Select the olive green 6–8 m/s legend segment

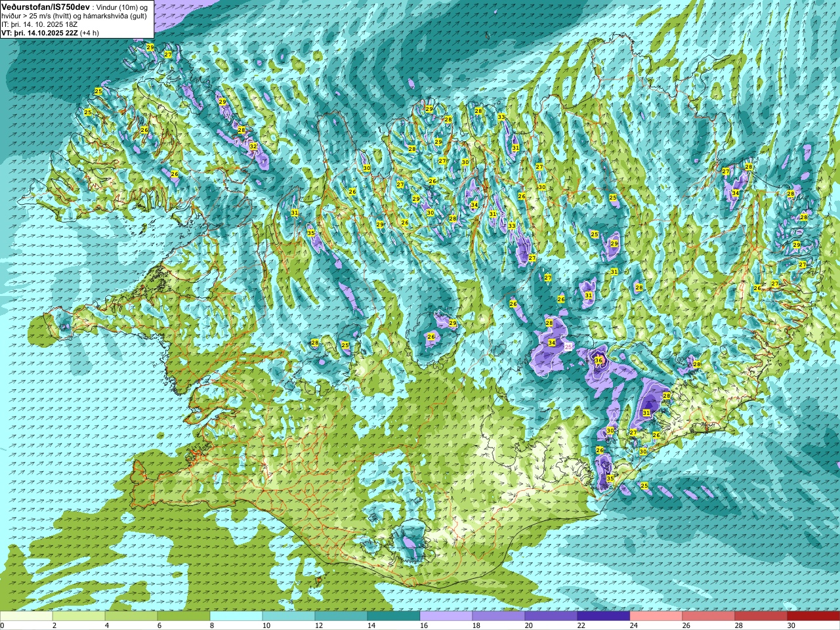[x=184, y=616]
